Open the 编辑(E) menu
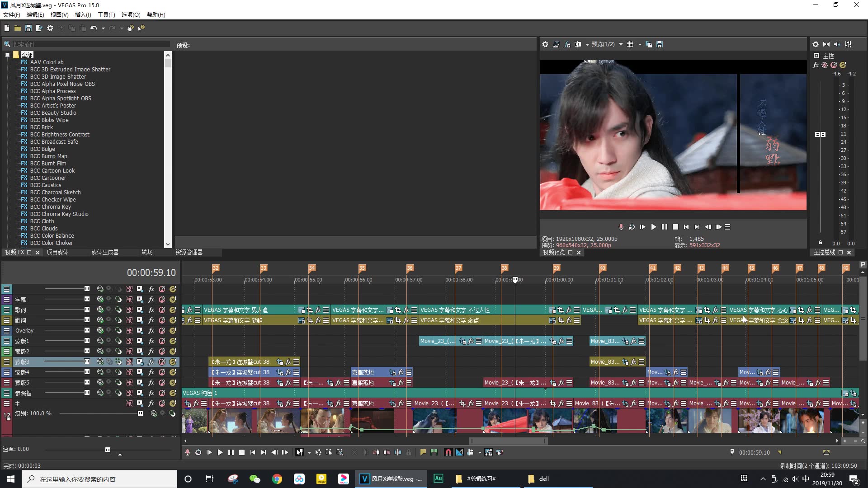868x488 pixels. click(x=35, y=15)
